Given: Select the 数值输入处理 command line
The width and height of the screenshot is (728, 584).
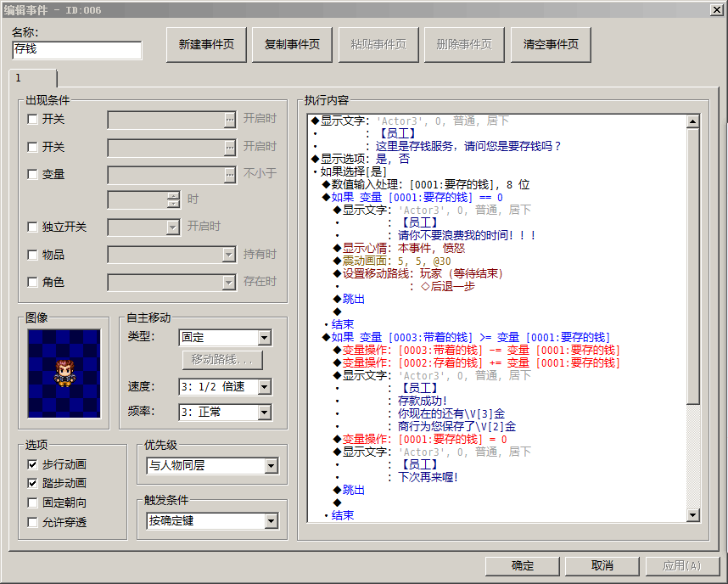Looking at the screenshot, I should click(426, 184).
